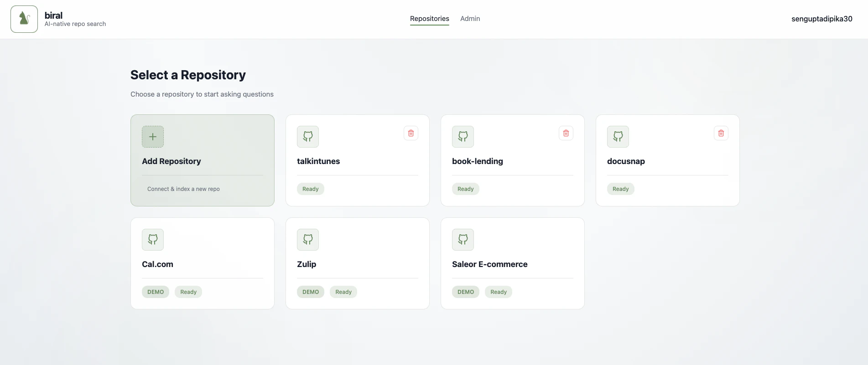Click the Ready badge on talkintunes card
Image resolution: width=868 pixels, height=365 pixels.
(311, 189)
